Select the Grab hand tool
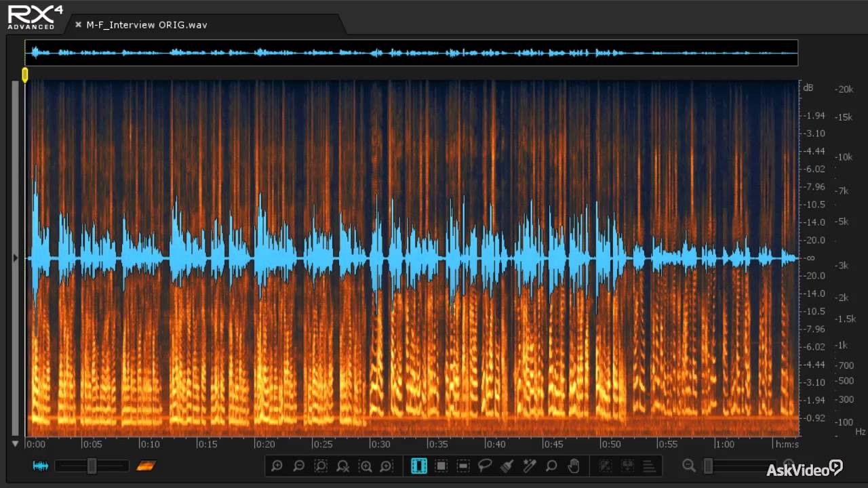The height and width of the screenshot is (488, 868). (574, 466)
